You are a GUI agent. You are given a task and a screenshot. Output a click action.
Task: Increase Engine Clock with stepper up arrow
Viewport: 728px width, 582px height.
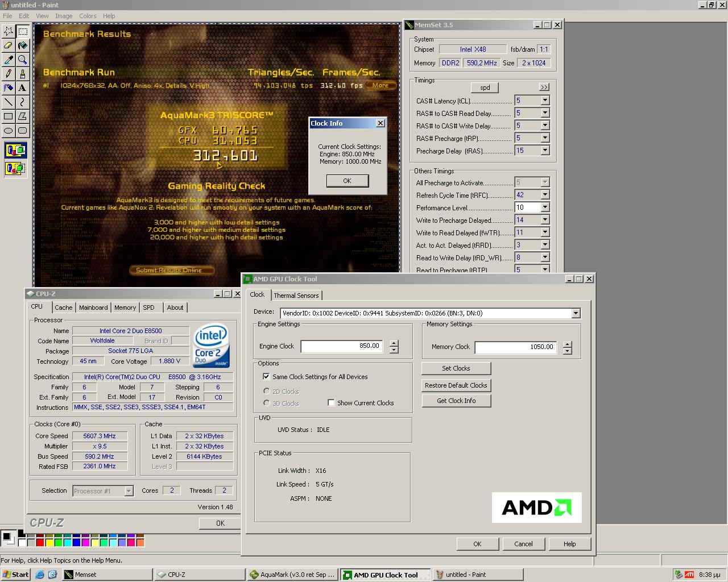(x=394, y=343)
